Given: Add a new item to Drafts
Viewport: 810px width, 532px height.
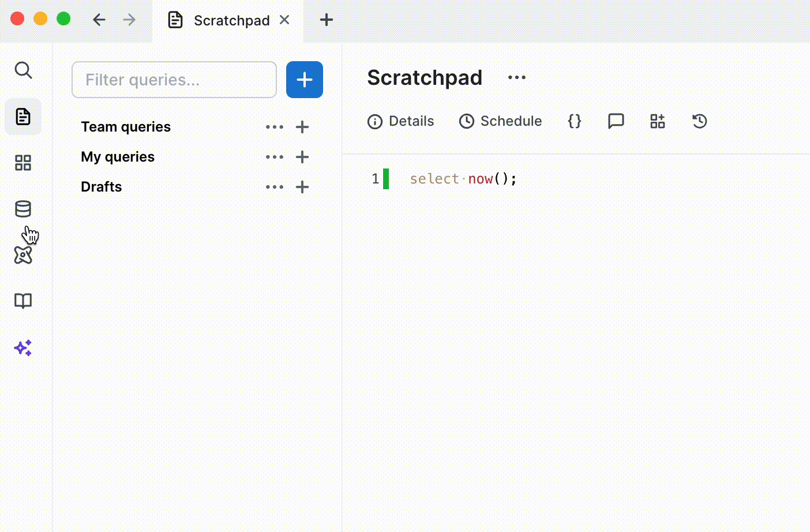Looking at the screenshot, I should pos(302,187).
